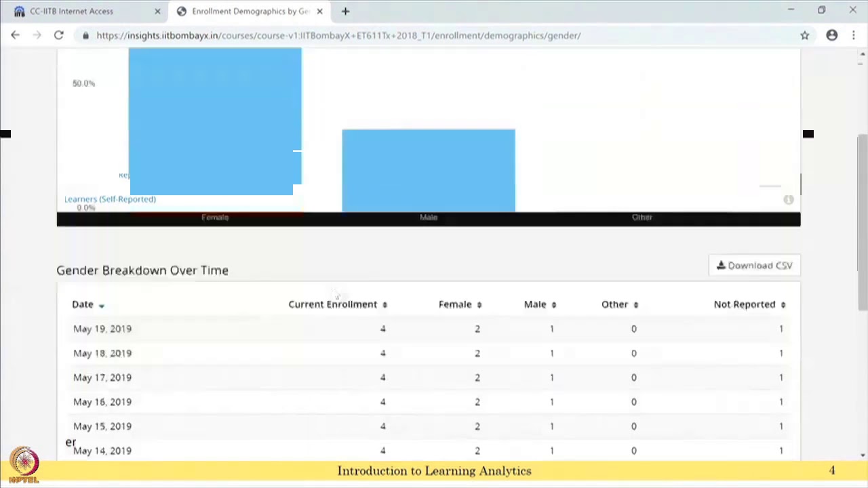Click Current Enrollment value for May 19
868x488 pixels.
click(x=382, y=329)
